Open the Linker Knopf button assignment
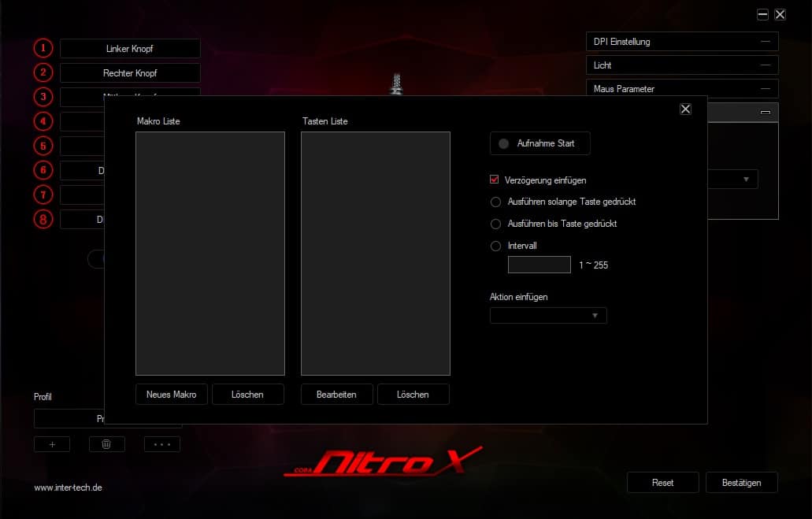812x519 pixels. [x=130, y=49]
